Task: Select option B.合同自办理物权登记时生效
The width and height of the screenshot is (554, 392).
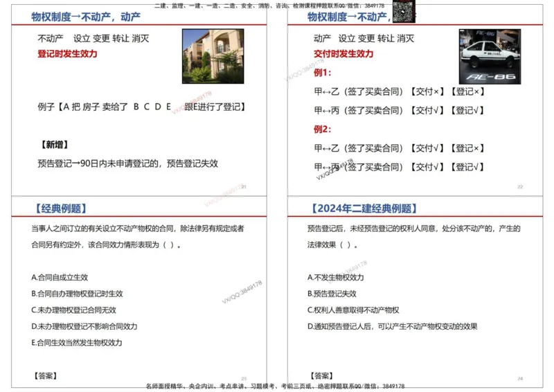Action: coord(77,294)
